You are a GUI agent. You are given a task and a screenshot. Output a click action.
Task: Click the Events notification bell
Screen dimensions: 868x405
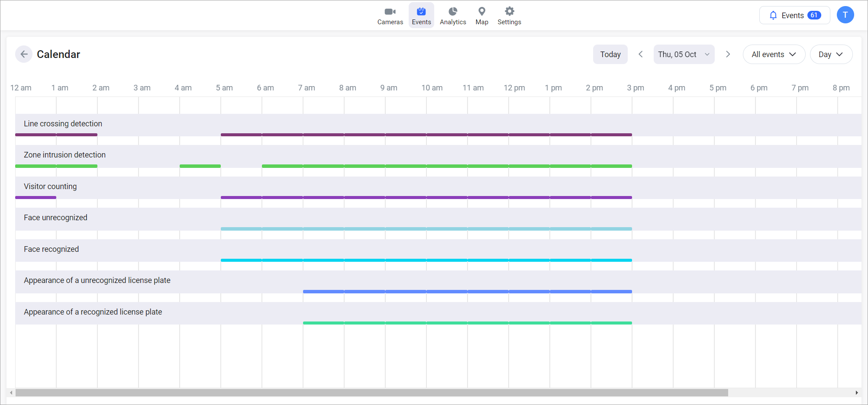(x=773, y=16)
